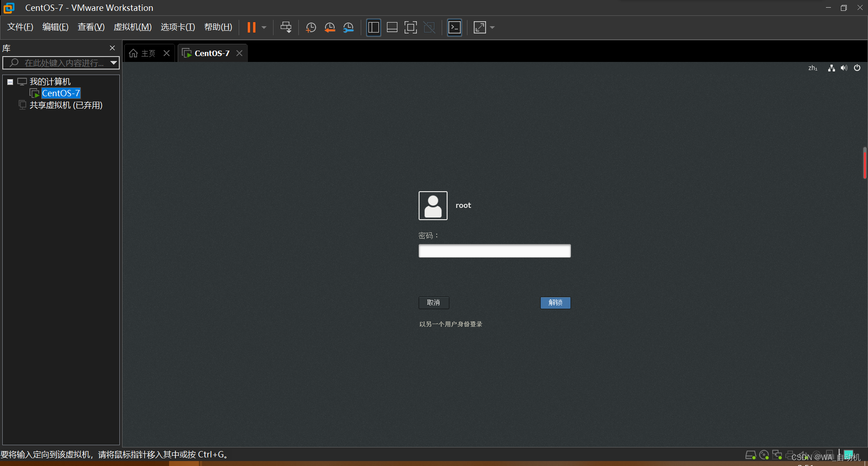
Task: Open the zh input language indicator
Action: tap(812, 68)
